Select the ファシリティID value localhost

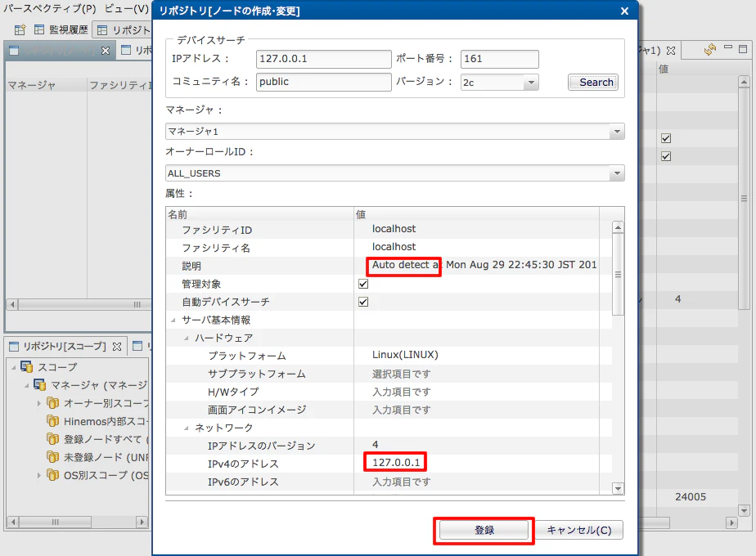(394, 229)
